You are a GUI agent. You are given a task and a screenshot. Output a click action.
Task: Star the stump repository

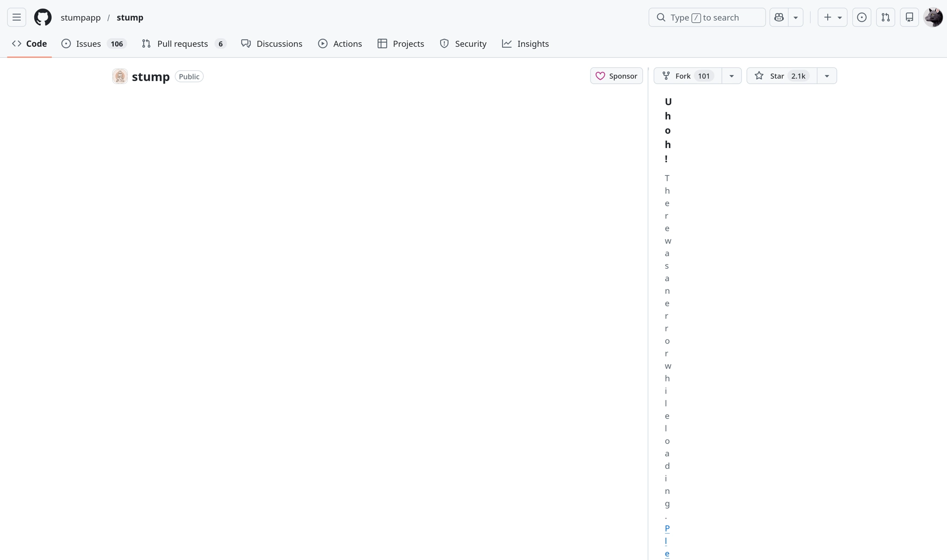(776, 75)
